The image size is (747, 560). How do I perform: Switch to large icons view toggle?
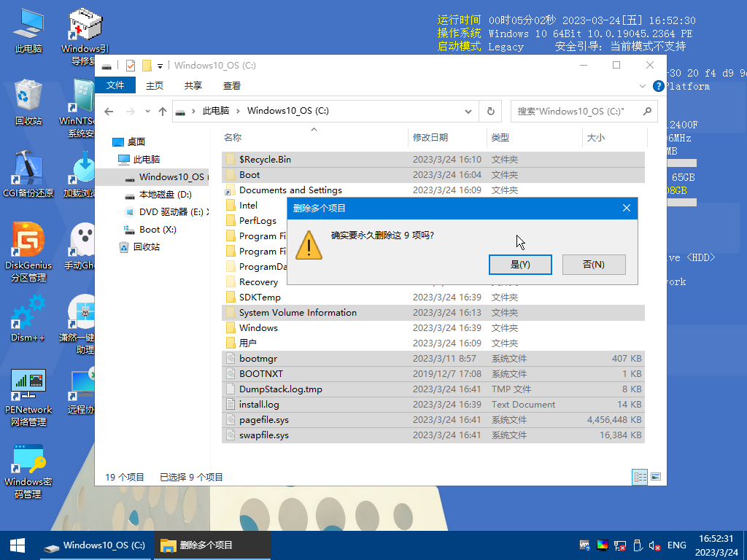[656, 477]
